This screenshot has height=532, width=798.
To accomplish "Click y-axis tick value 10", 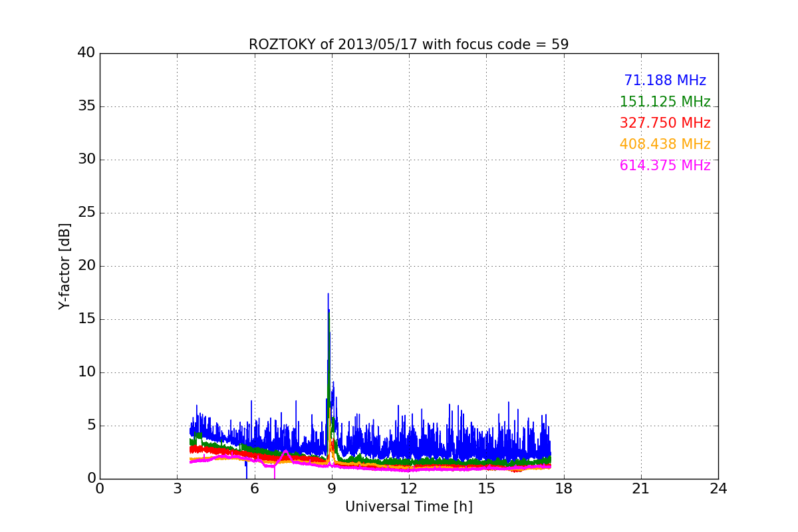I will pos(86,372).
